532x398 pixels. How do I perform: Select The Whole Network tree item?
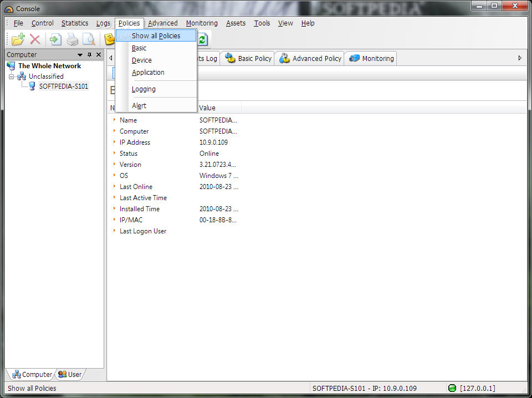pyautogui.click(x=49, y=66)
